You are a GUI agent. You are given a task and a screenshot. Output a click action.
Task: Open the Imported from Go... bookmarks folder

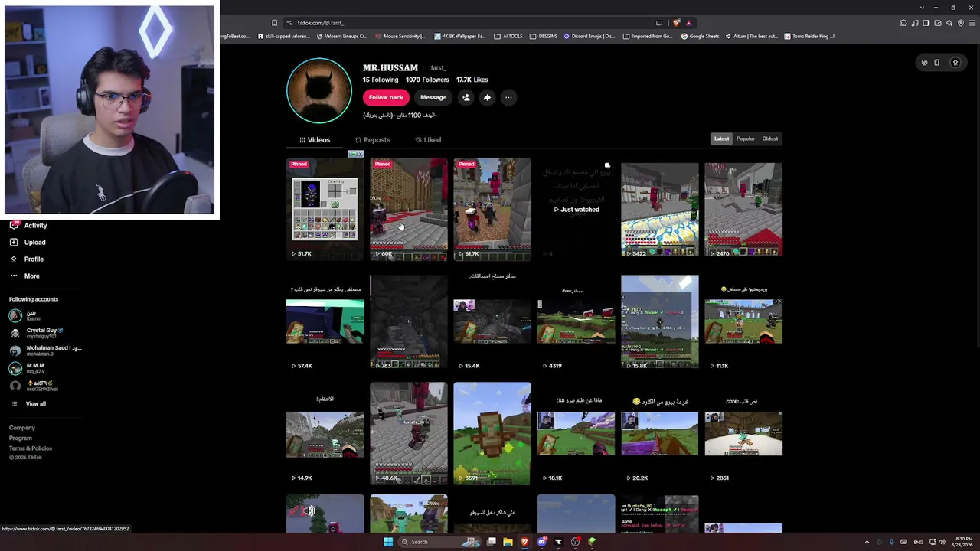coord(648,36)
